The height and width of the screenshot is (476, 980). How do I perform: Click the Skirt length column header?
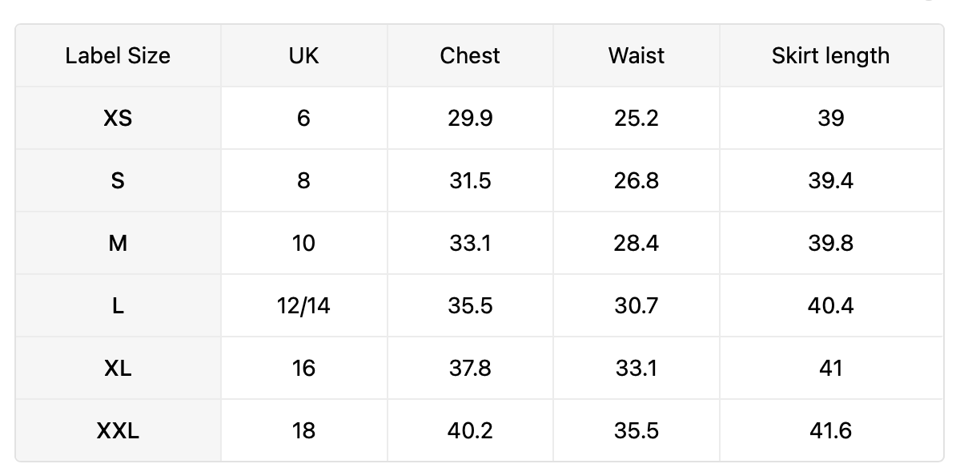coord(831,55)
